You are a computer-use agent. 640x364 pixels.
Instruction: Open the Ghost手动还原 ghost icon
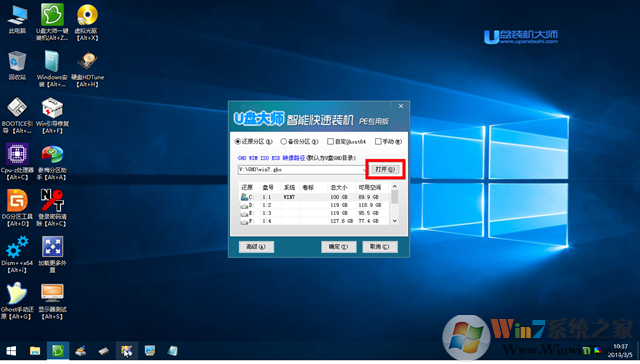click(x=17, y=301)
